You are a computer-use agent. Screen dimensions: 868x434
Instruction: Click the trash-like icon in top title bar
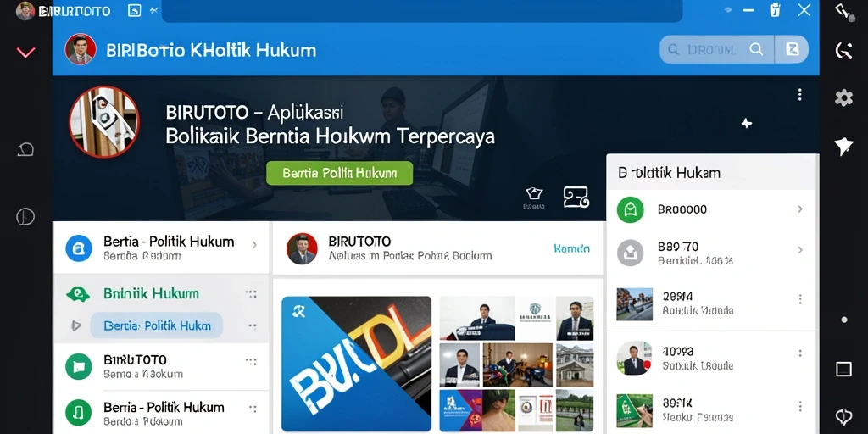775,9
